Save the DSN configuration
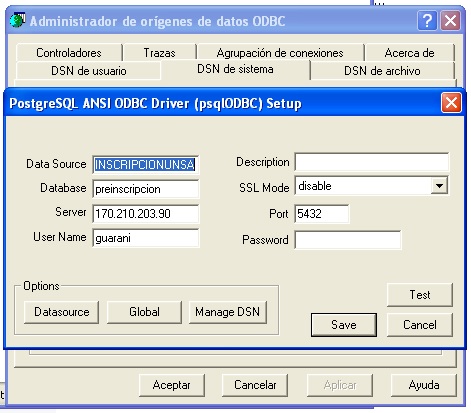The width and height of the screenshot is (471, 413). point(344,325)
